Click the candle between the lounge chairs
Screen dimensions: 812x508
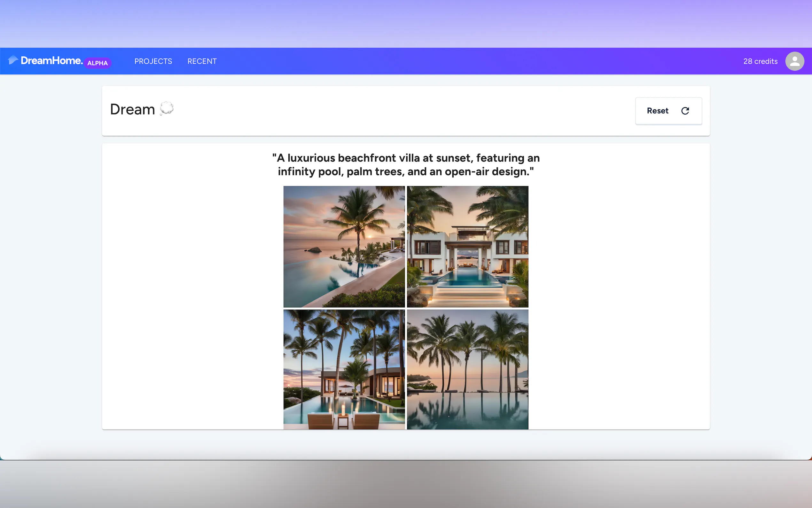tap(343, 410)
